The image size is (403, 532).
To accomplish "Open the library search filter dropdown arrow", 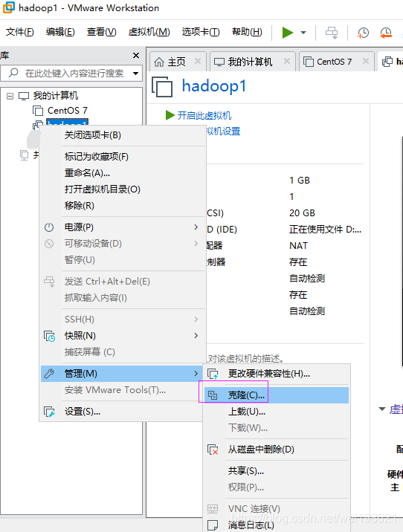I will [135, 74].
